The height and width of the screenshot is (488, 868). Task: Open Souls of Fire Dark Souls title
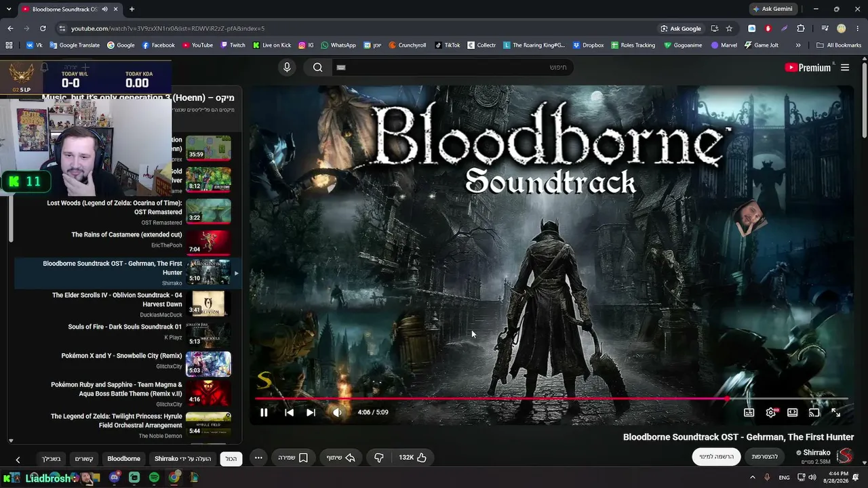[x=125, y=327]
